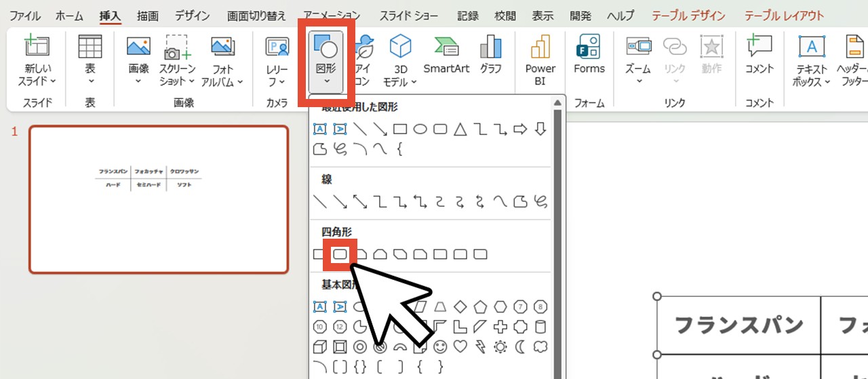Screen dimensions: 868x379
Task: Open the ファイル tab
Action: [x=24, y=16]
